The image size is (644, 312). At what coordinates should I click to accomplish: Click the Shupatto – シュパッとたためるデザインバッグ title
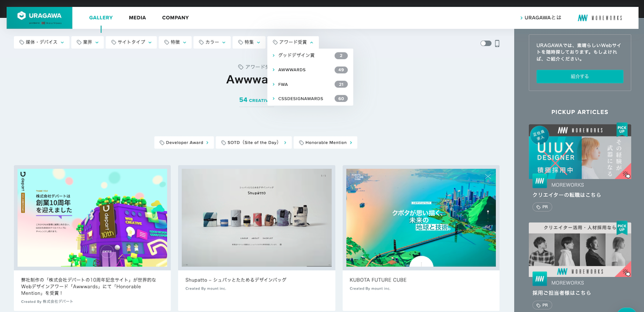pyautogui.click(x=236, y=280)
